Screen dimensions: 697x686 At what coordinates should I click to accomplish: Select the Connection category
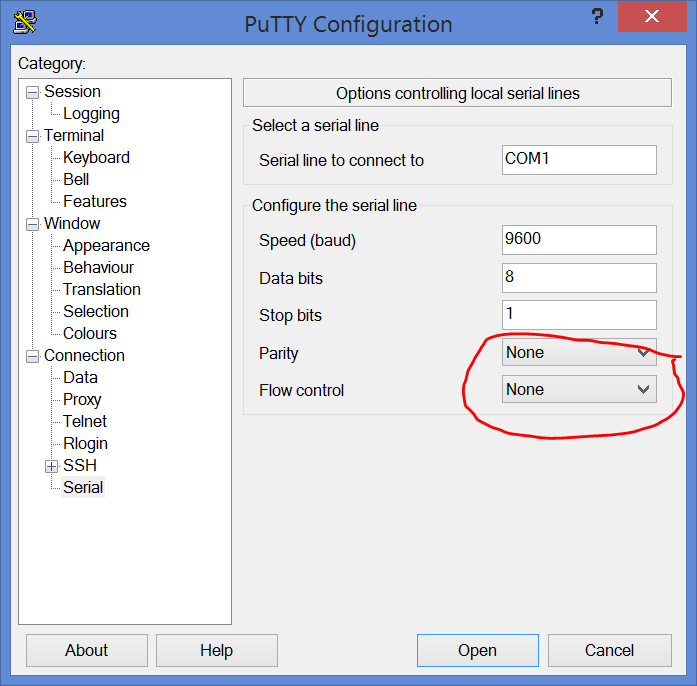click(84, 356)
